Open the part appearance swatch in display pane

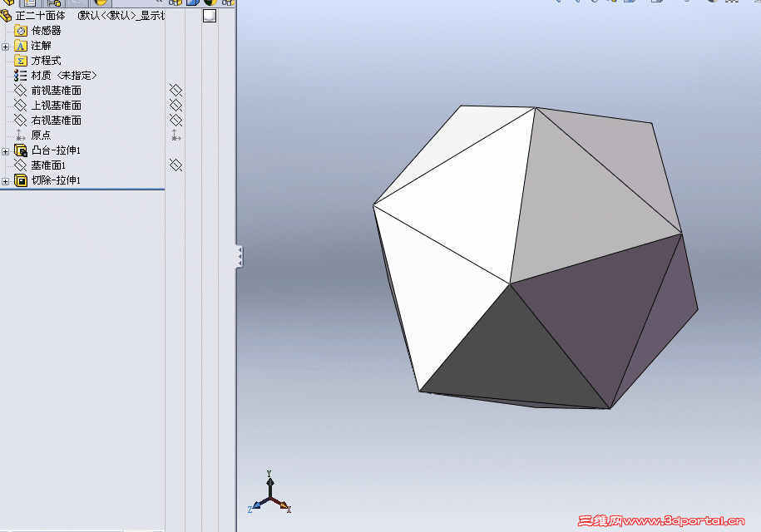pos(210,16)
